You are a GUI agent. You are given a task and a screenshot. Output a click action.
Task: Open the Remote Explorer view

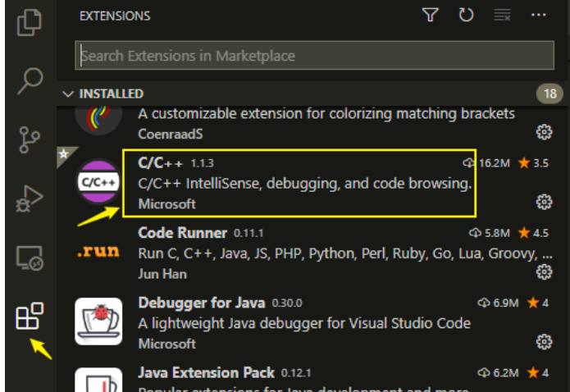coord(30,258)
